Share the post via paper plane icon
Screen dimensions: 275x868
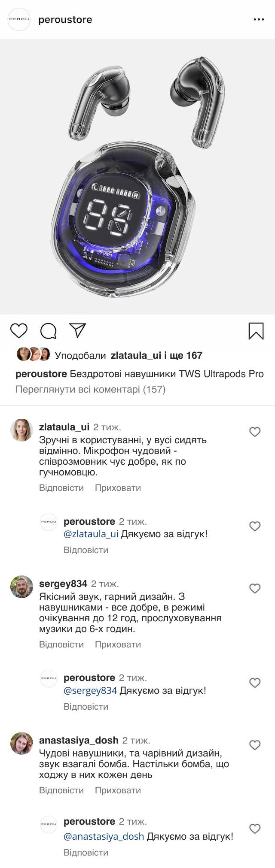point(78,330)
